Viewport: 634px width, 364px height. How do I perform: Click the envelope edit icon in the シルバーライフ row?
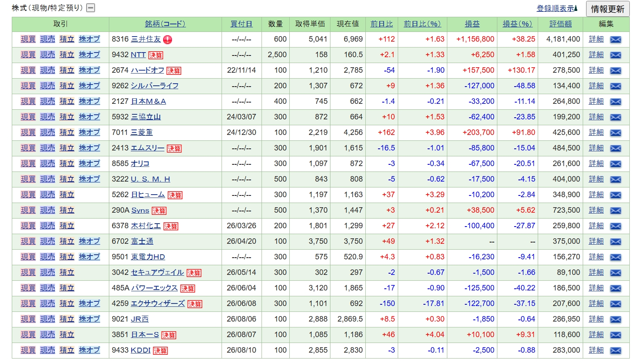[x=616, y=86]
